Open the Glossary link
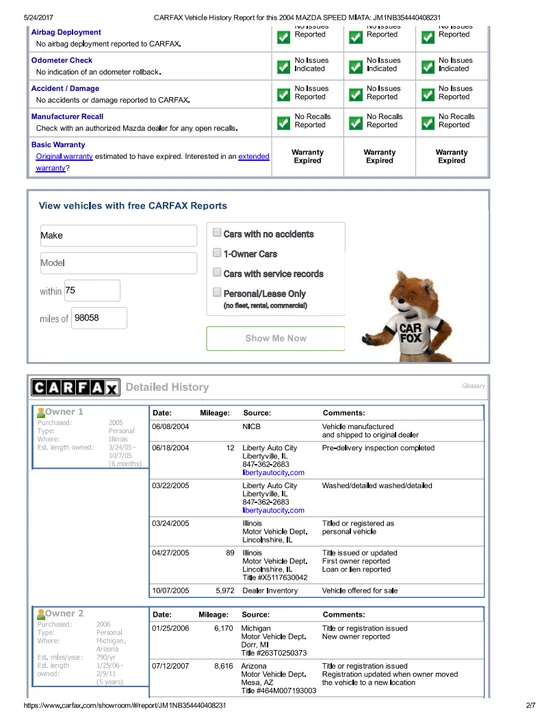The image size is (557, 720). coord(473,386)
